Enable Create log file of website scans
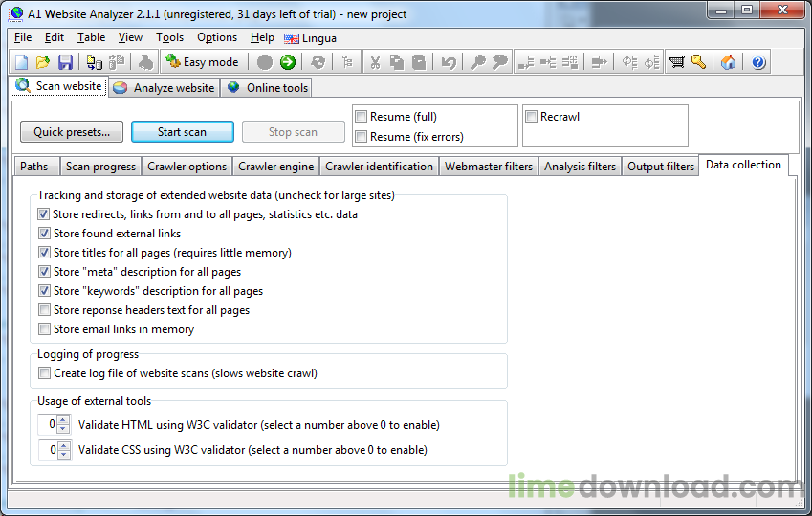Image resolution: width=812 pixels, height=516 pixels. pos(45,373)
